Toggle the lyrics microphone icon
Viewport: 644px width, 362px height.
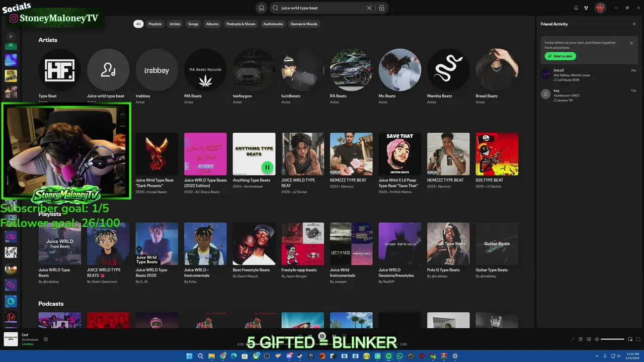click(x=573, y=339)
